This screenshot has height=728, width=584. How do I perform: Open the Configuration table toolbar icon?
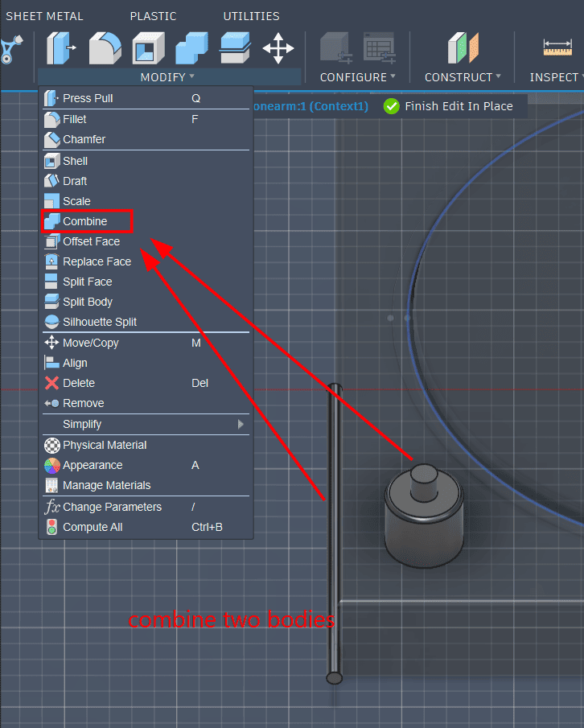tap(380, 47)
